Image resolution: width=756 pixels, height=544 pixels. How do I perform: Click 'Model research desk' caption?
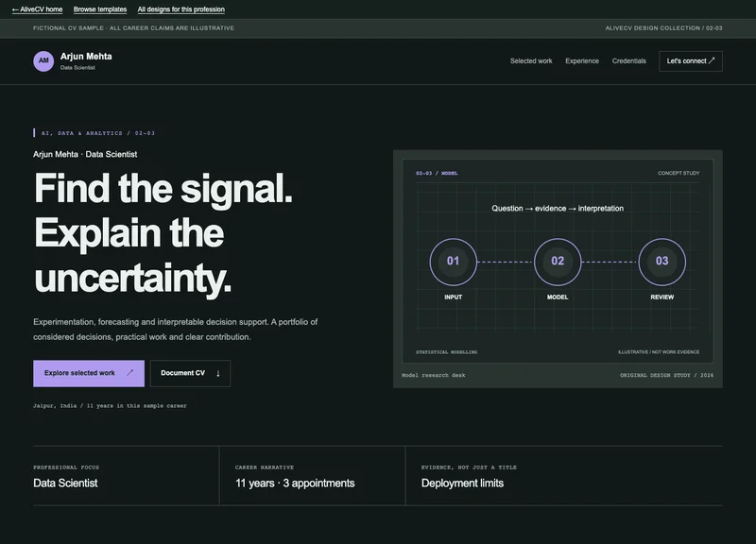click(434, 375)
